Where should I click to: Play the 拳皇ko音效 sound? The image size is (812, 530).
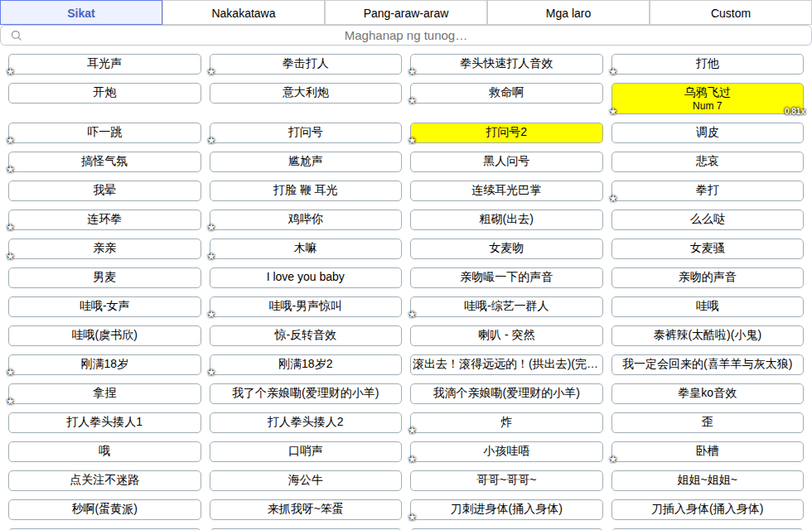pos(708,393)
